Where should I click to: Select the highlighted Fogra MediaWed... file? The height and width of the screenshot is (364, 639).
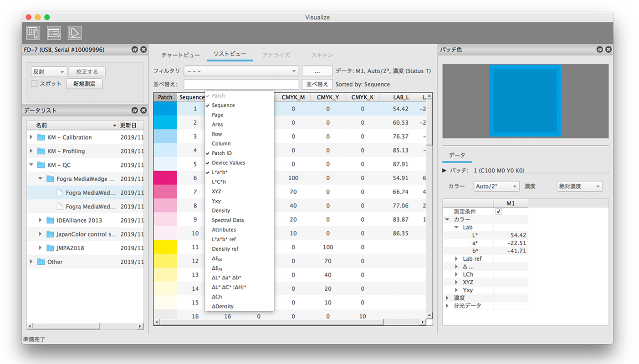coord(85,192)
